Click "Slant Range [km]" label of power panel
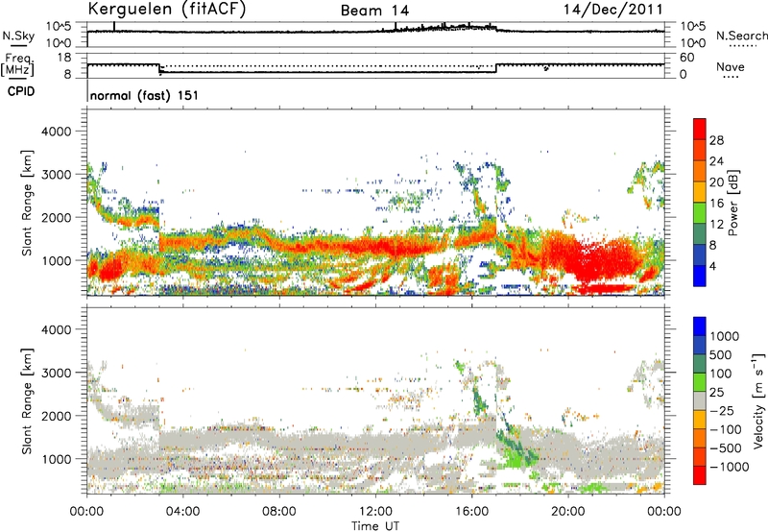This screenshot has width=768, height=532. (27, 203)
